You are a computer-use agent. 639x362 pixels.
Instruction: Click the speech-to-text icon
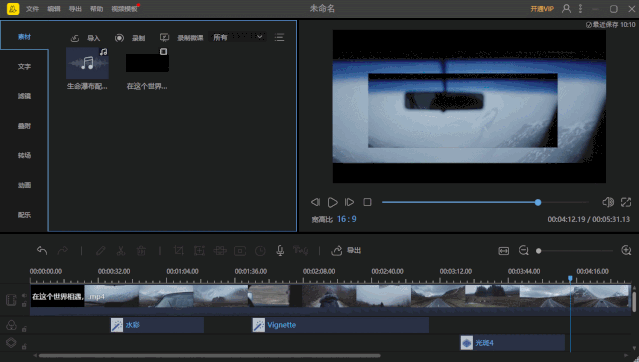point(300,250)
